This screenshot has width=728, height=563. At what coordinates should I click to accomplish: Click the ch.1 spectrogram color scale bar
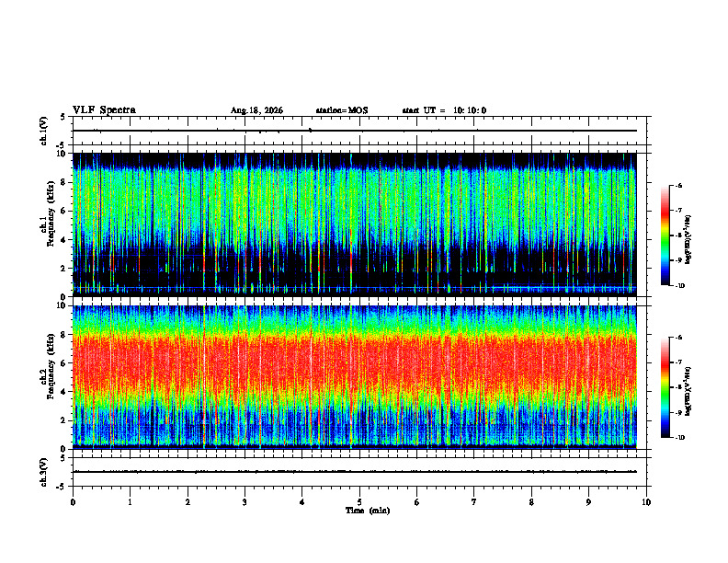(665, 236)
